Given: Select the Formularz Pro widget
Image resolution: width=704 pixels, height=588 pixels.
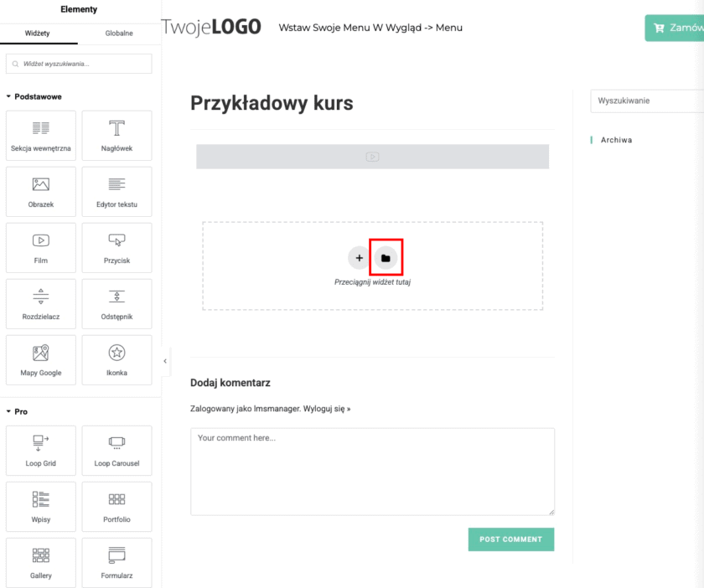Looking at the screenshot, I should [x=116, y=562].
